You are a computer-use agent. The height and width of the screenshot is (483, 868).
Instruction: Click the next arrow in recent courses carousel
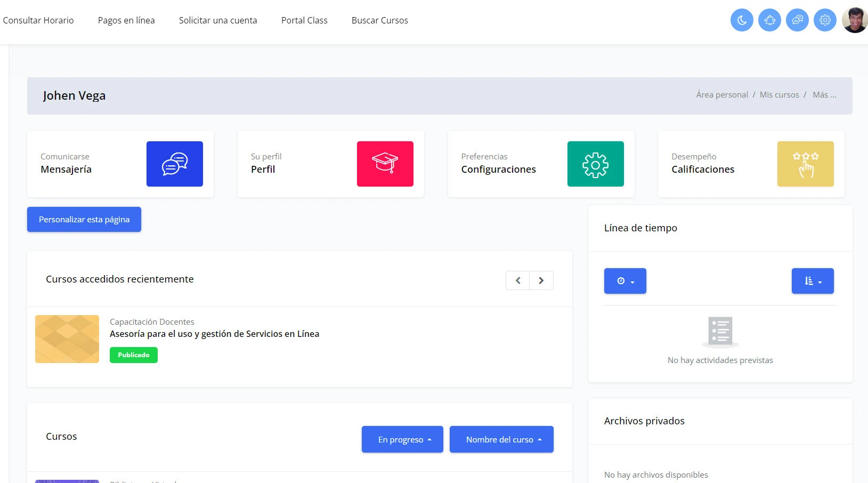(541, 280)
